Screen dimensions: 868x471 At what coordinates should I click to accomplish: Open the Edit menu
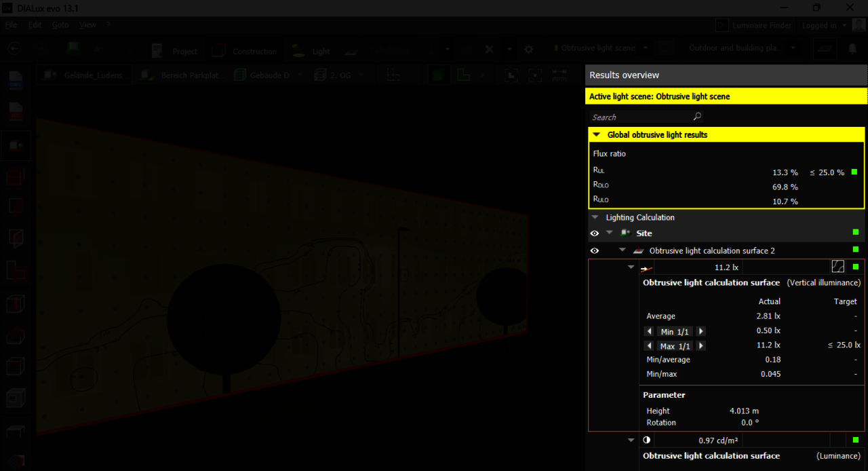35,25
